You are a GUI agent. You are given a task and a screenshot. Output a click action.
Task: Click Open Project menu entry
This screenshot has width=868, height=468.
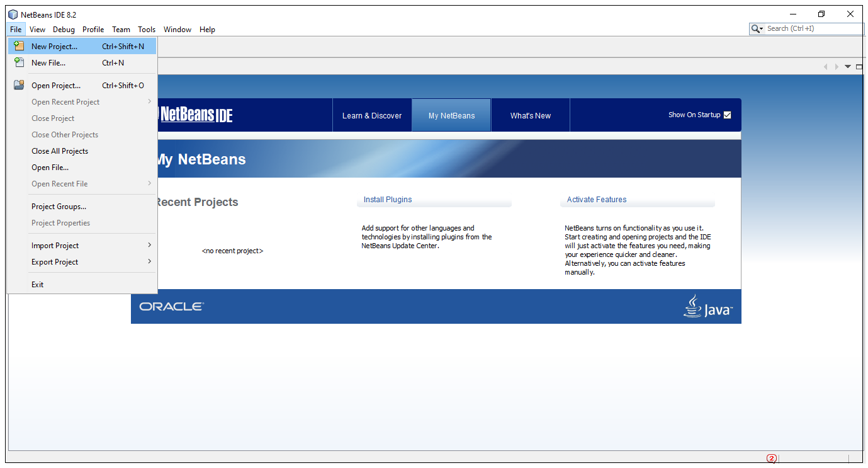(82, 85)
